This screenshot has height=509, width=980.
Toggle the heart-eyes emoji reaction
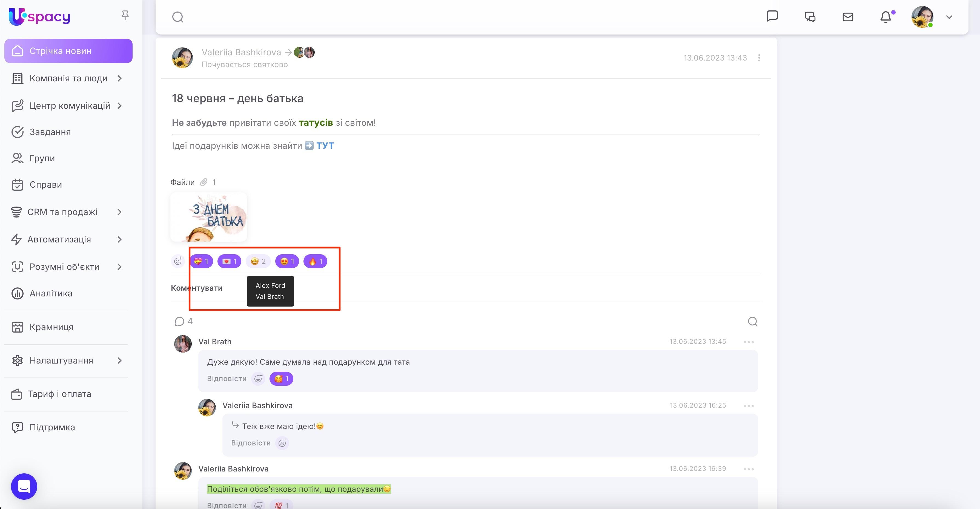tap(287, 261)
